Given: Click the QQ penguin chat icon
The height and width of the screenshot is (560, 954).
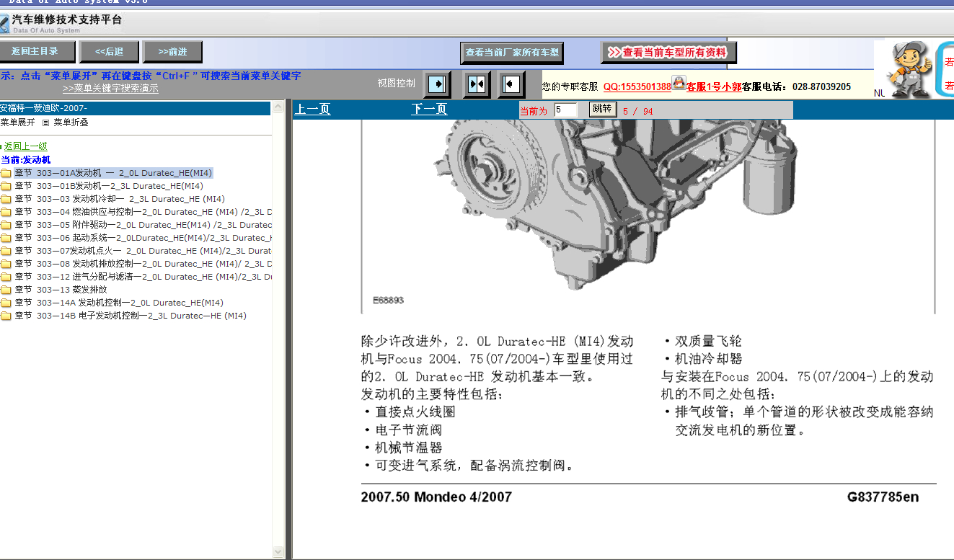Looking at the screenshot, I should [x=679, y=82].
